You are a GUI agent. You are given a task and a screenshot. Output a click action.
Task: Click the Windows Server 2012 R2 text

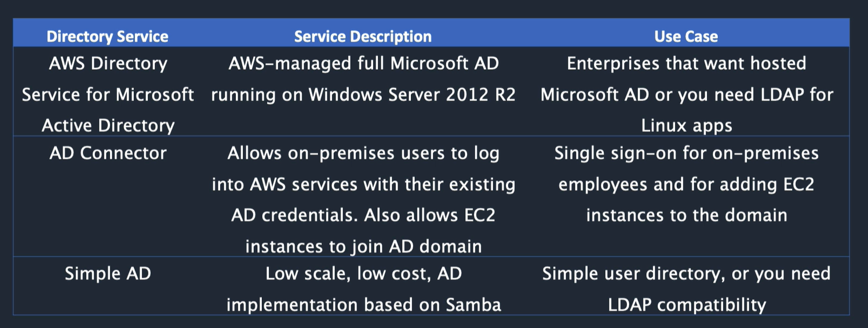click(x=412, y=94)
